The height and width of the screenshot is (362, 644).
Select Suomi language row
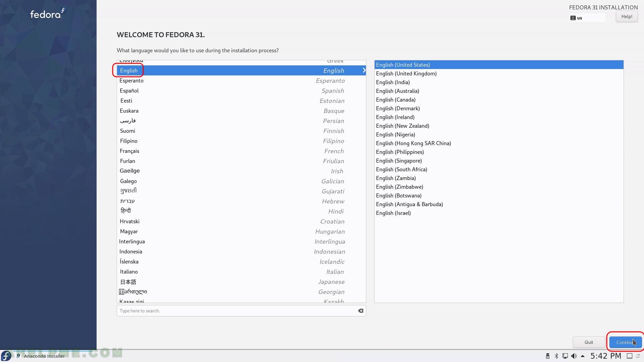(x=241, y=131)
